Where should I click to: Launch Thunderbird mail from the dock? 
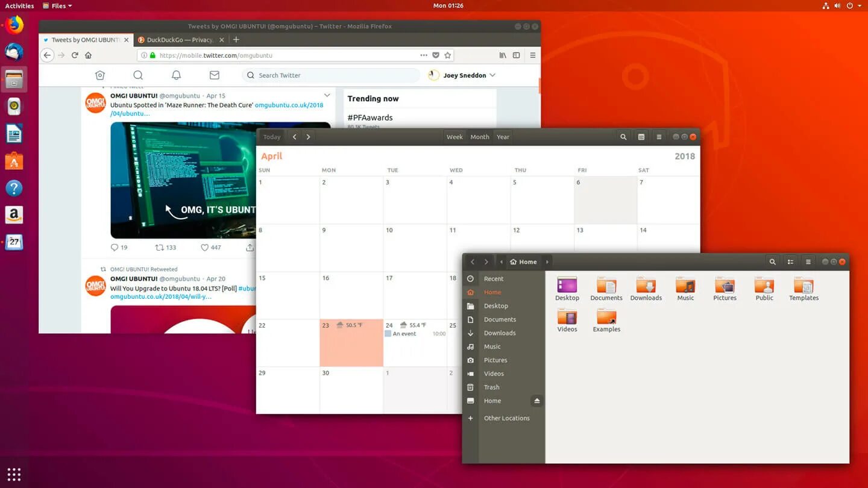pos(14,52)
